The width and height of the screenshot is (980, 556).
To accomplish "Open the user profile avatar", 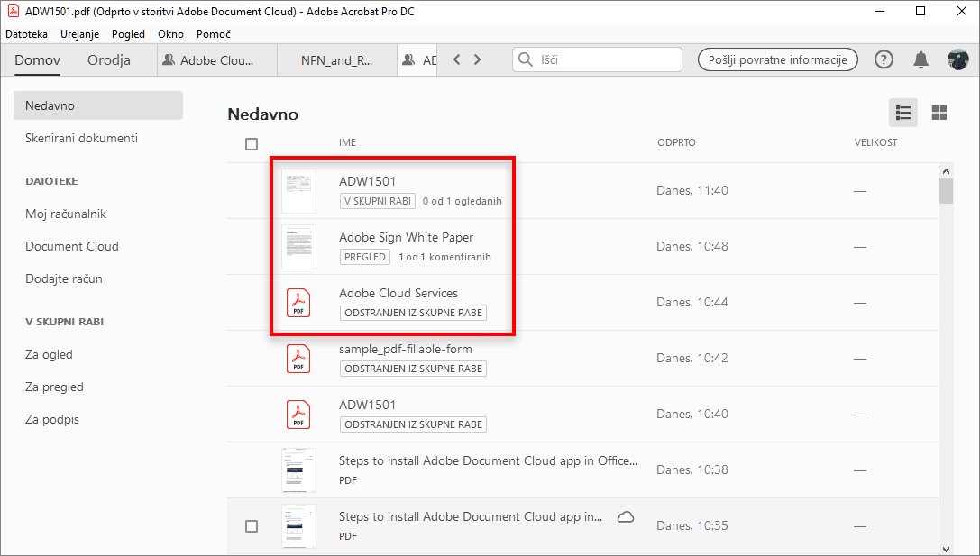I will coord(957,60).
